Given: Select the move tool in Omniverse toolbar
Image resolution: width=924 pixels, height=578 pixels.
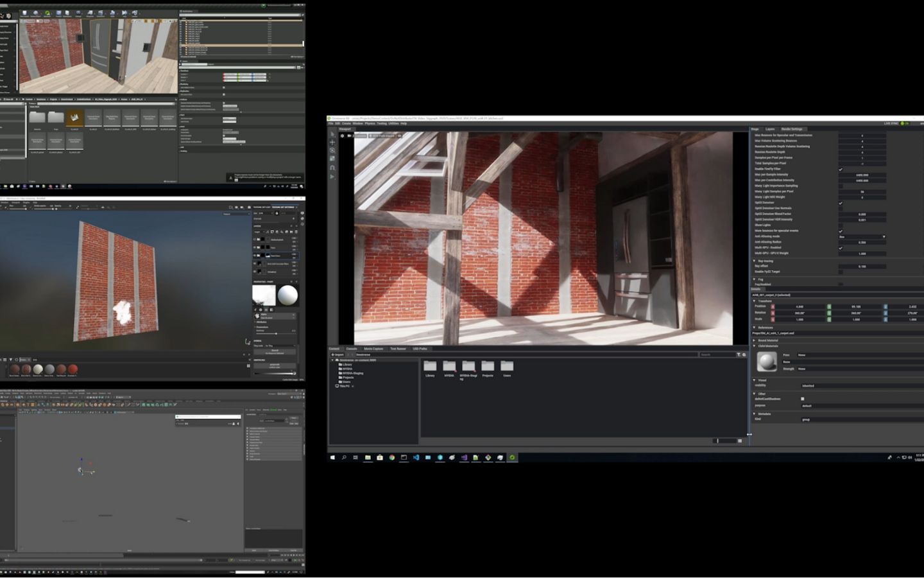Looking at the screenshot, I should click(332, 142).
